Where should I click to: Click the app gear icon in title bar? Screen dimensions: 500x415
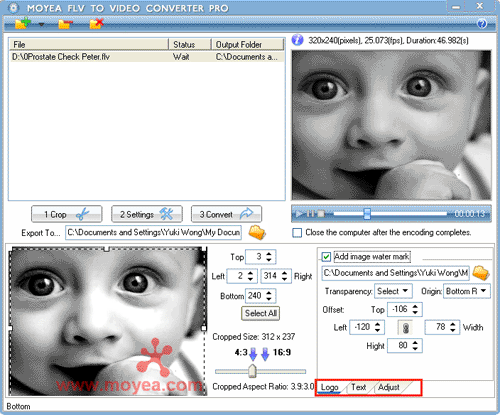(13, 8)
